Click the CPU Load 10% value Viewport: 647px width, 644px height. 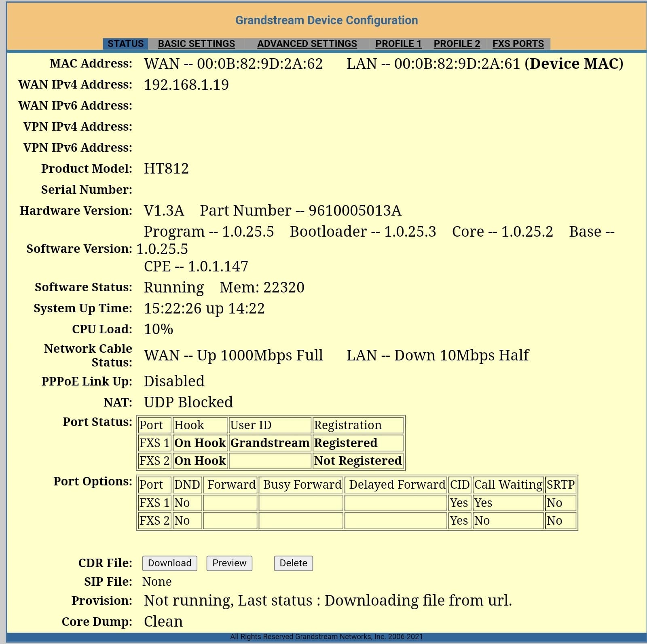(x=159, y=329)
